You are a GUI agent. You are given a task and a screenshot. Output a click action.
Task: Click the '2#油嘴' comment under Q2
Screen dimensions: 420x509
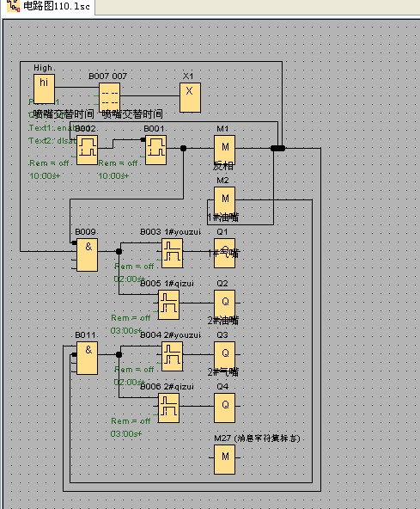(x=223, y=321)
